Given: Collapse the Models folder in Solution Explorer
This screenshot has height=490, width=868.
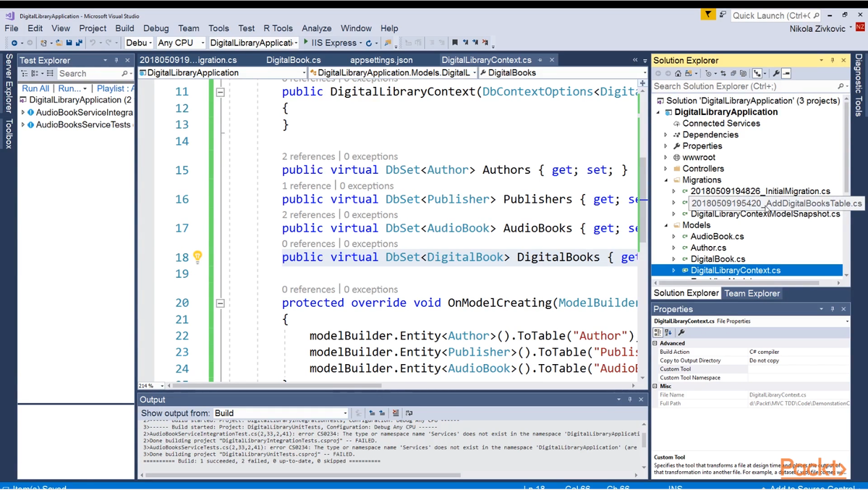Looking at the screenshot, I should pyautogui.click(x=666, y=225).
